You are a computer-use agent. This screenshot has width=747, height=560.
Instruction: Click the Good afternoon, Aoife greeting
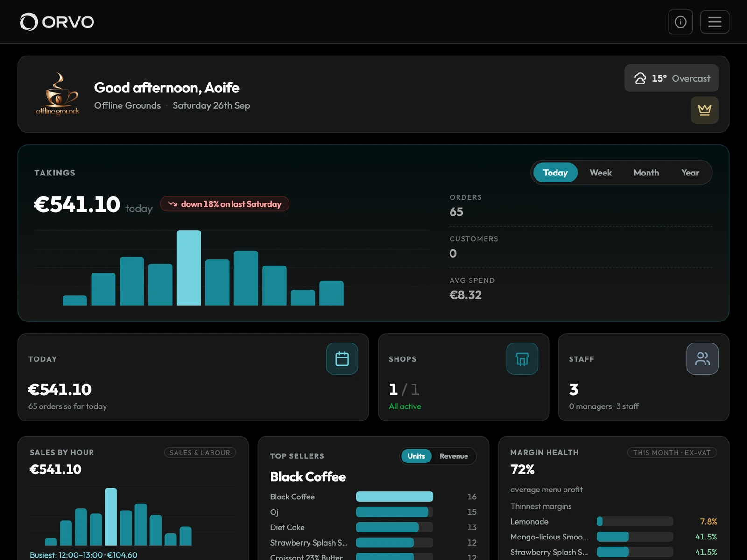pos(167,88)
